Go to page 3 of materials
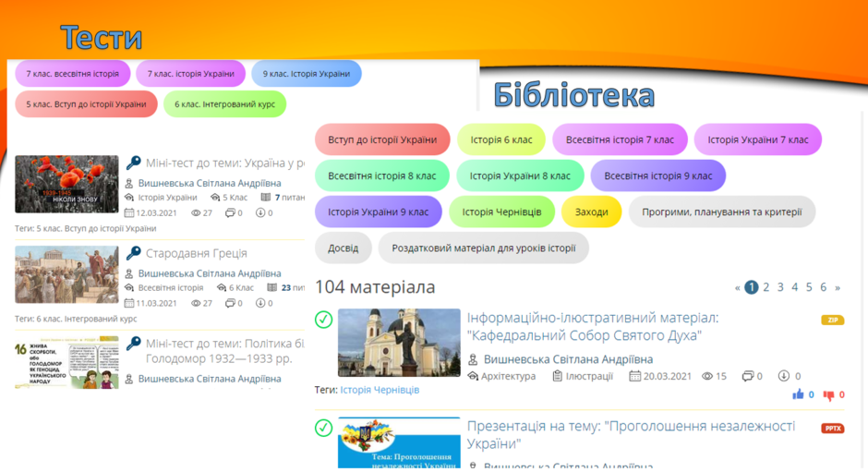868x472 pixels. point(780,287)
